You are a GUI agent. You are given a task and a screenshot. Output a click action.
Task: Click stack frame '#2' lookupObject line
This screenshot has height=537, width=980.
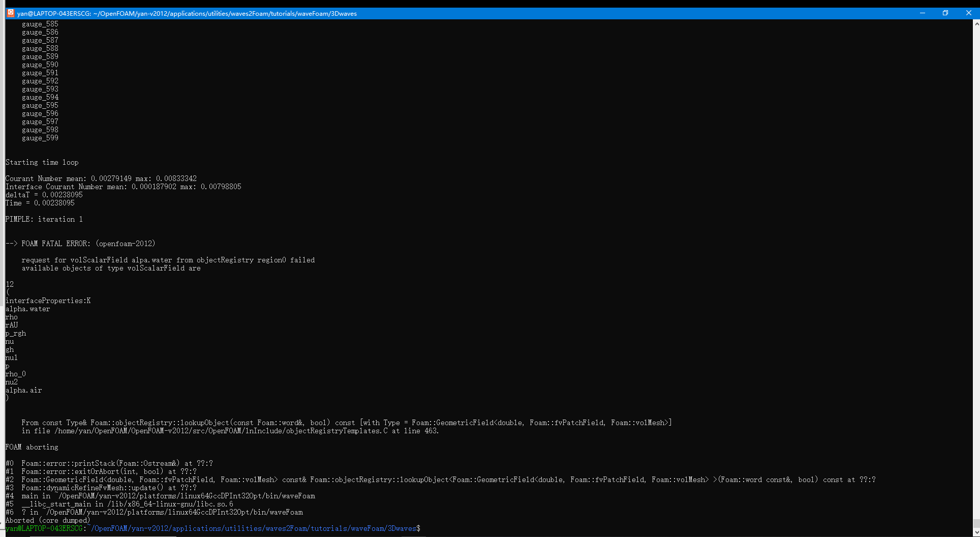click(x=441, y=480)
